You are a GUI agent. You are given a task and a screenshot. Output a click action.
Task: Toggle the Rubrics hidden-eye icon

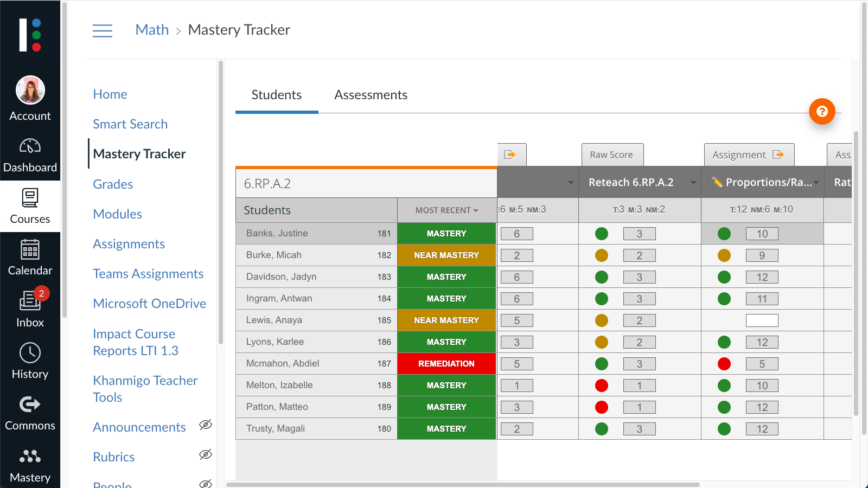pyautogui.click(x=206, y=455)
